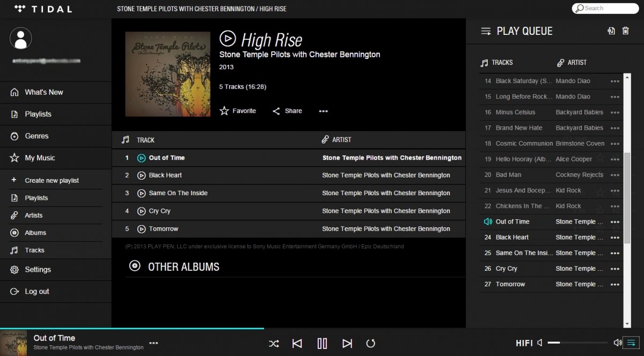Toggle play queue panel button
644x356 pixels.
[x=632, y=343]
